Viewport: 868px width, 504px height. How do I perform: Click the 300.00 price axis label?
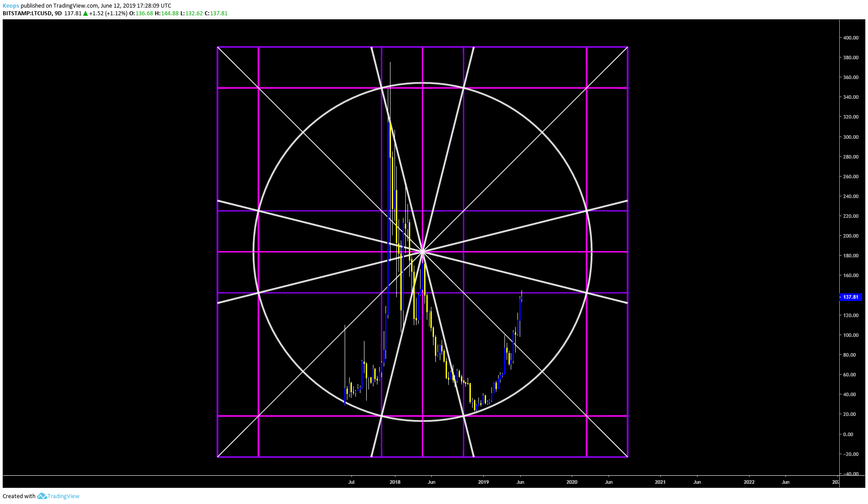click(850, 137)
